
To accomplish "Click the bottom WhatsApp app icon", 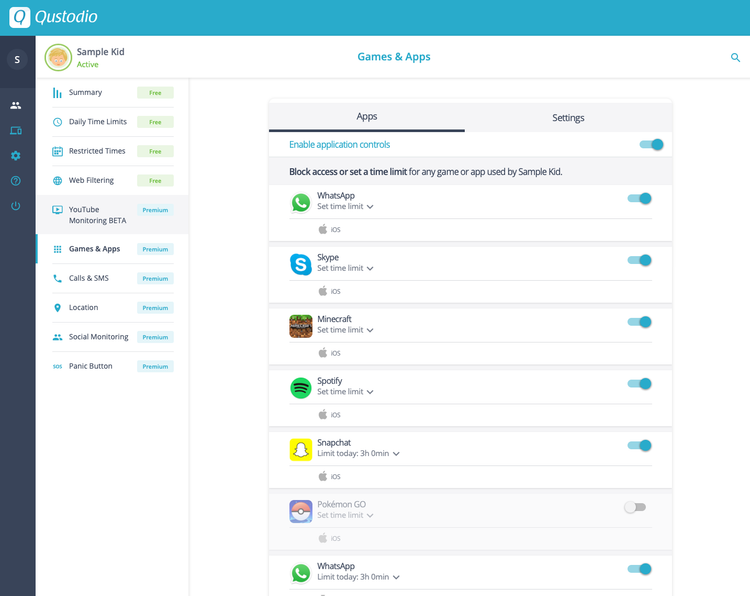I will pos(301,573).
